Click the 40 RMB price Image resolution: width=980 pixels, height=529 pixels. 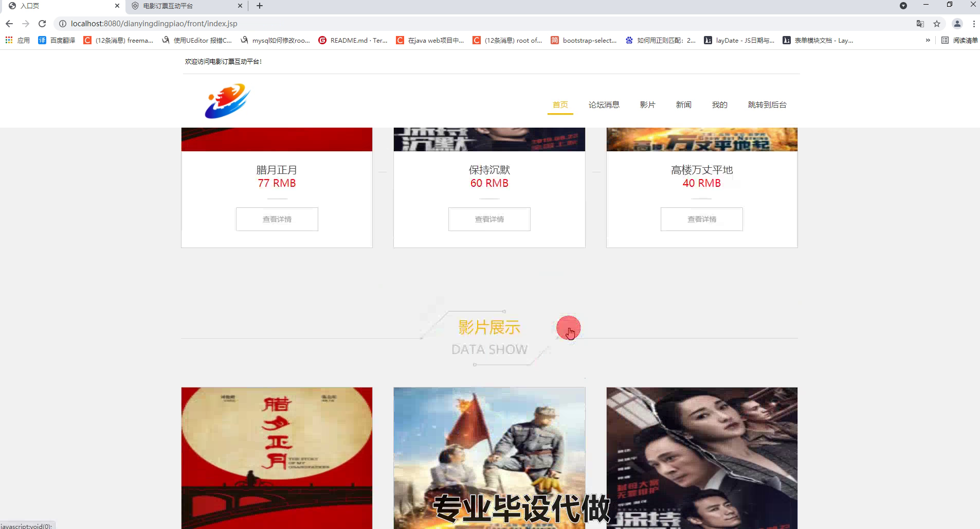coord(702,183)
